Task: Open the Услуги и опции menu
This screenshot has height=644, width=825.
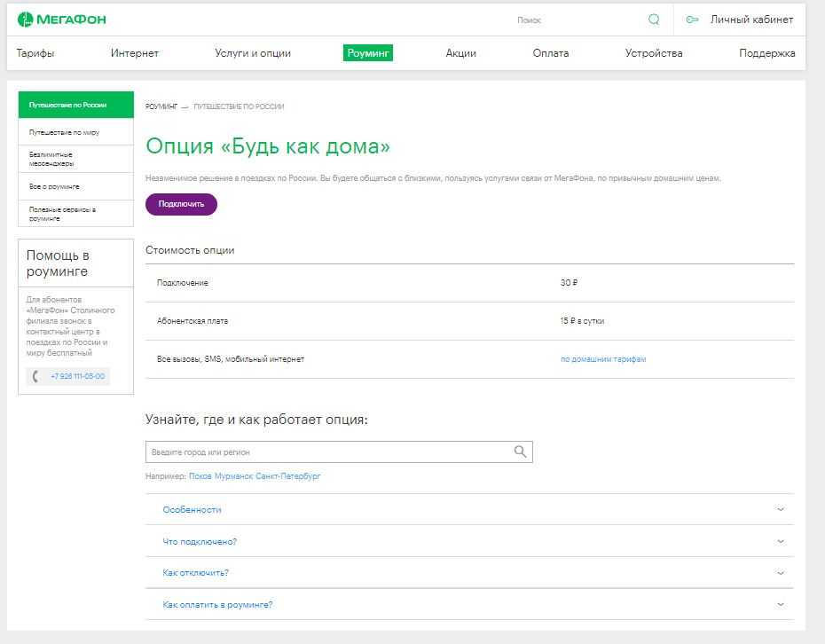Action: click(x=252, y=53)
